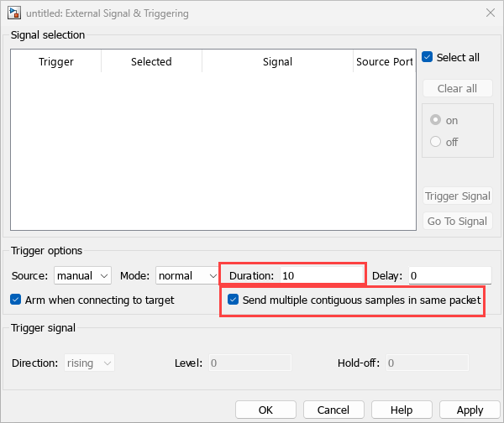Click into the Duration input field
Viewport: 504px width, 423px height.
[x=320, y=275]
